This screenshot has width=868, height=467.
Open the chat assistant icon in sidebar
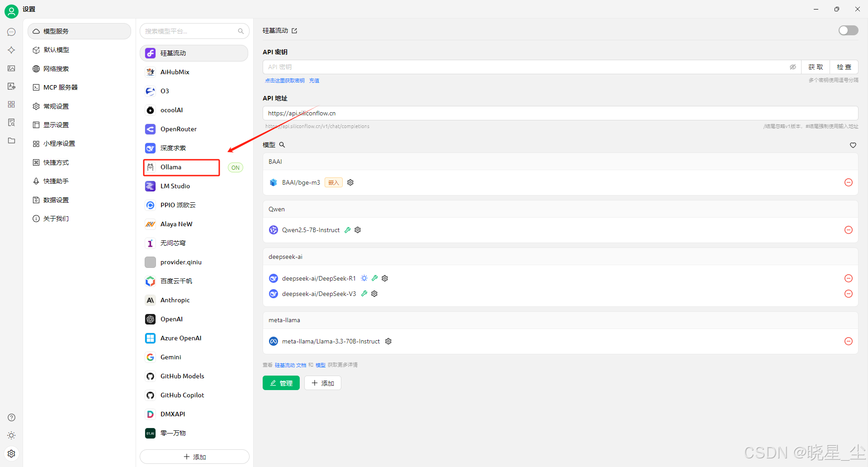[11, 32]
